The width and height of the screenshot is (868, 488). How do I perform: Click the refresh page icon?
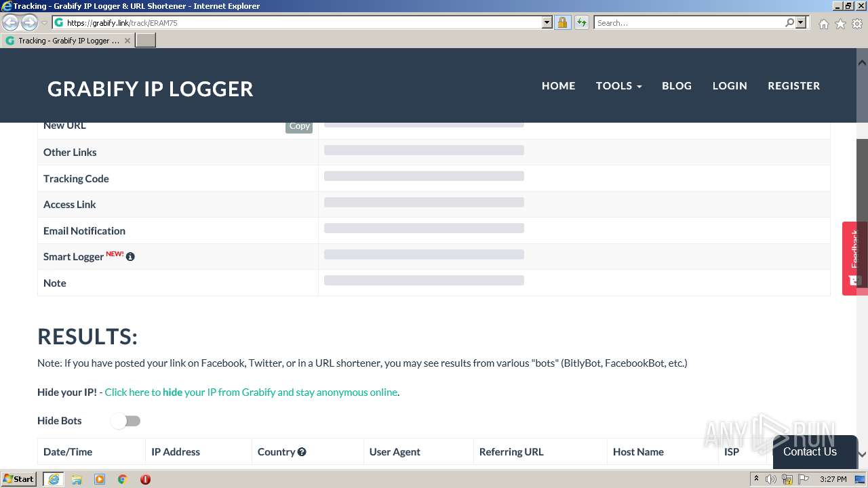click(581, 22)
